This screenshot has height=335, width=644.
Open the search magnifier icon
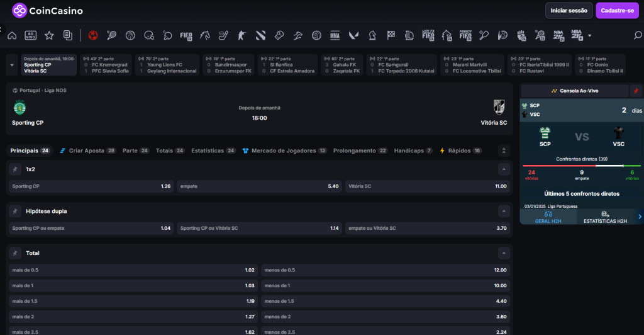click(638, 36)
